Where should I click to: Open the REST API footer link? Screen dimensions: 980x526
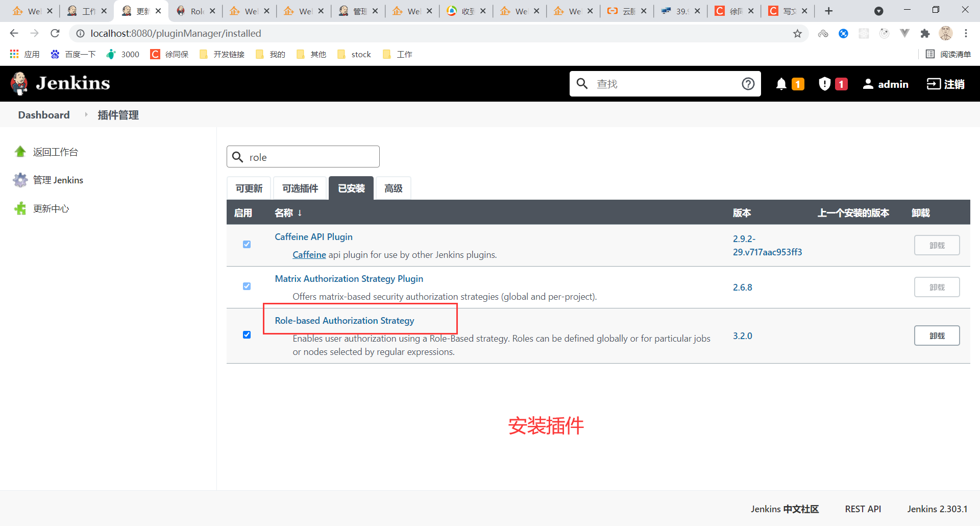point(863,509)
